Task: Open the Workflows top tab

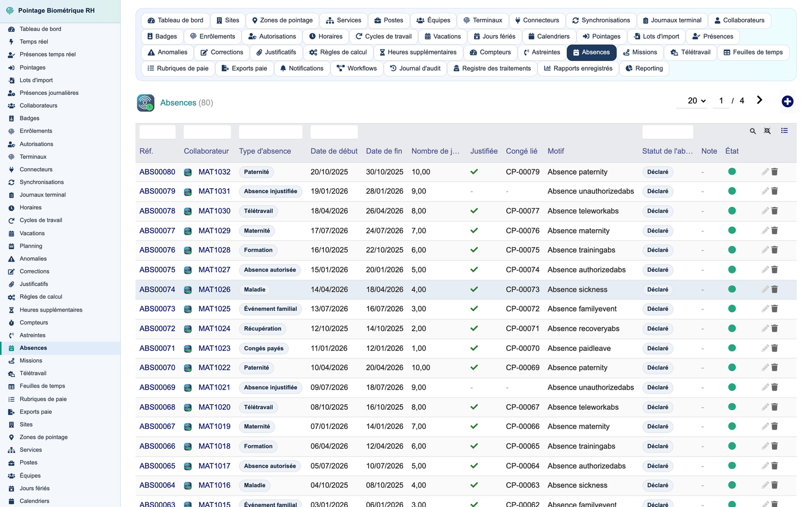Action: click(357, 68)
